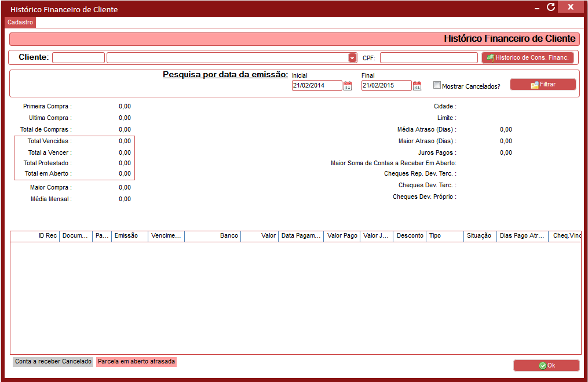Close the Histórico Financeiro window
This screenshot has width=588, height=382.
(571, 7)
